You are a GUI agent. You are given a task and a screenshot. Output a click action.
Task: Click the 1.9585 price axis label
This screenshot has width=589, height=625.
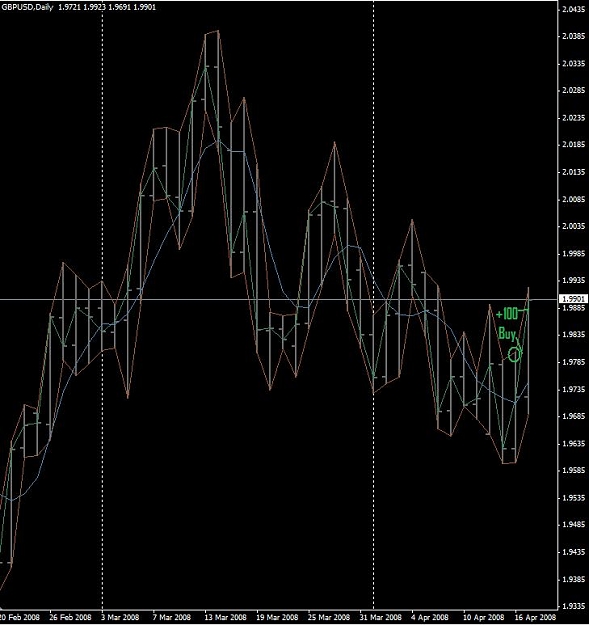pyautogui.click(x=574, y=471)
